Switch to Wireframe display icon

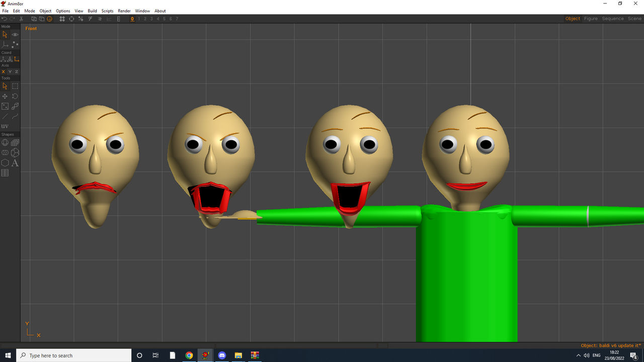pos(34,19)
